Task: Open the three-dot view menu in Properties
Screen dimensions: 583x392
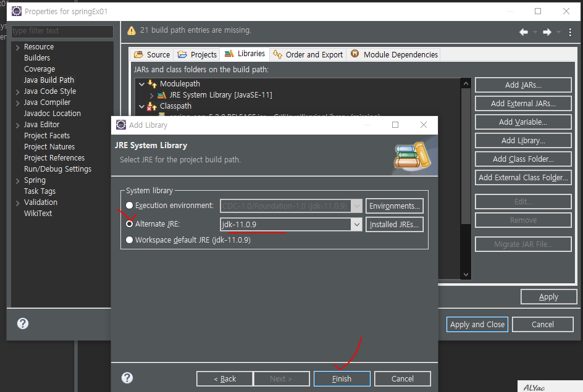Action: point(570,32)
